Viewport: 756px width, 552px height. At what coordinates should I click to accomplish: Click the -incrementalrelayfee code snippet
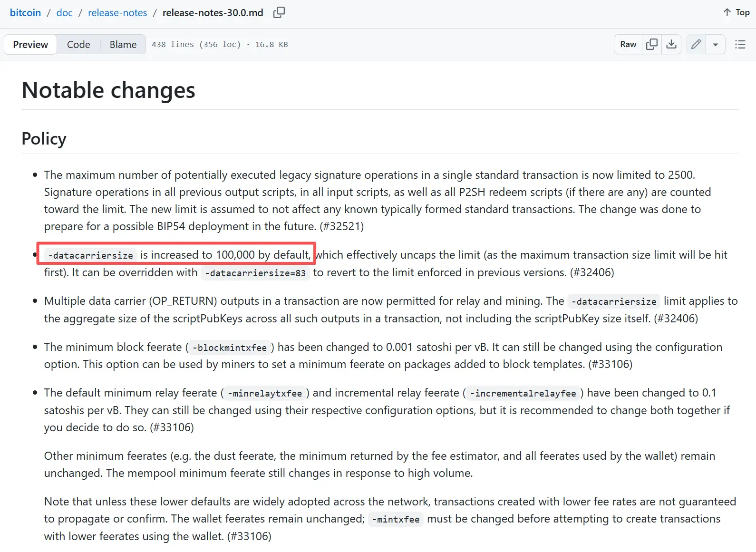point(523,393)
